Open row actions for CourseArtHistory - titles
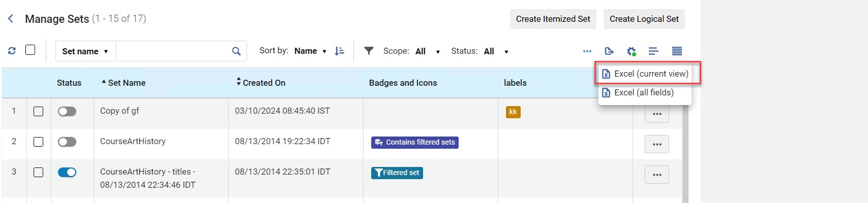This screenshot has height=203, width=868. click(657, 175)
